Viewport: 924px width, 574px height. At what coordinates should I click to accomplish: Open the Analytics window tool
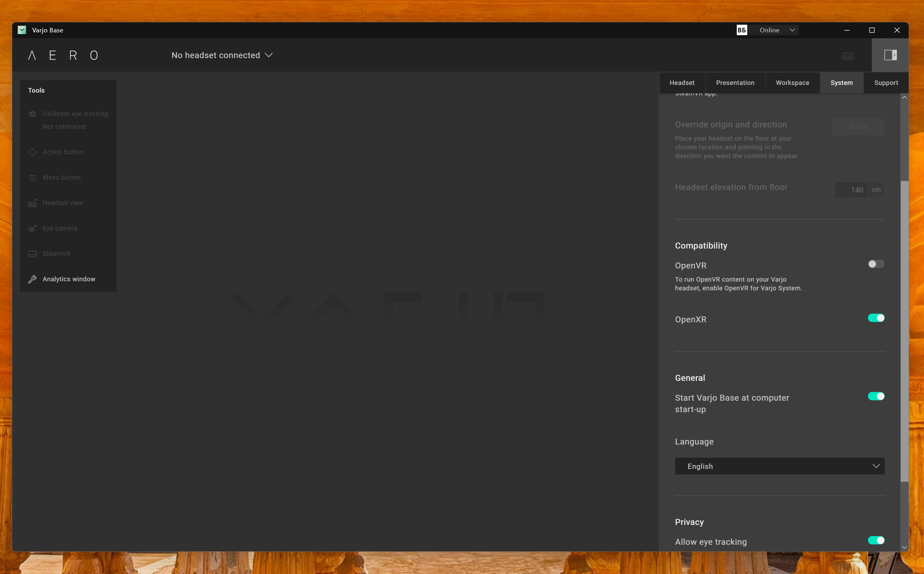(68, 279)
